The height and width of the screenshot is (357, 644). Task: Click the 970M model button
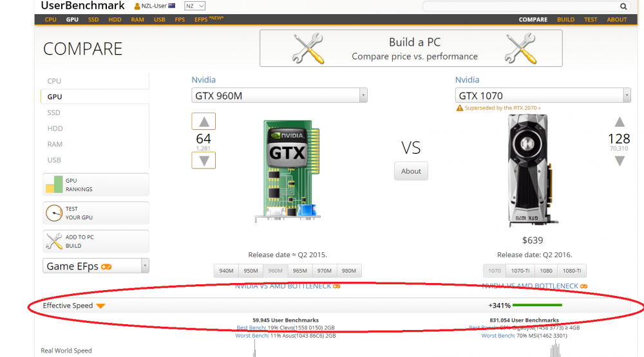325,271
